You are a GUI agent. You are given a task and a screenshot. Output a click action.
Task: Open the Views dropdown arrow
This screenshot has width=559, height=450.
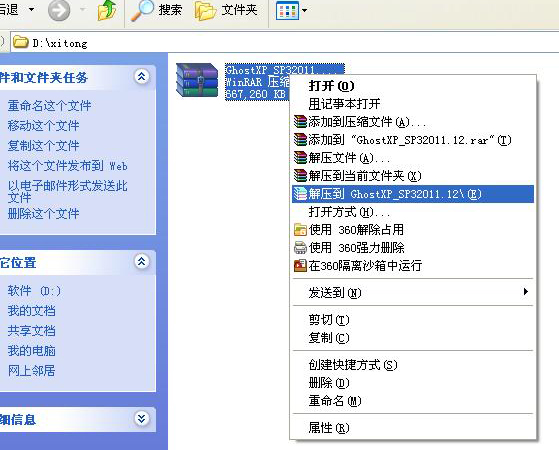coord(304,10)
